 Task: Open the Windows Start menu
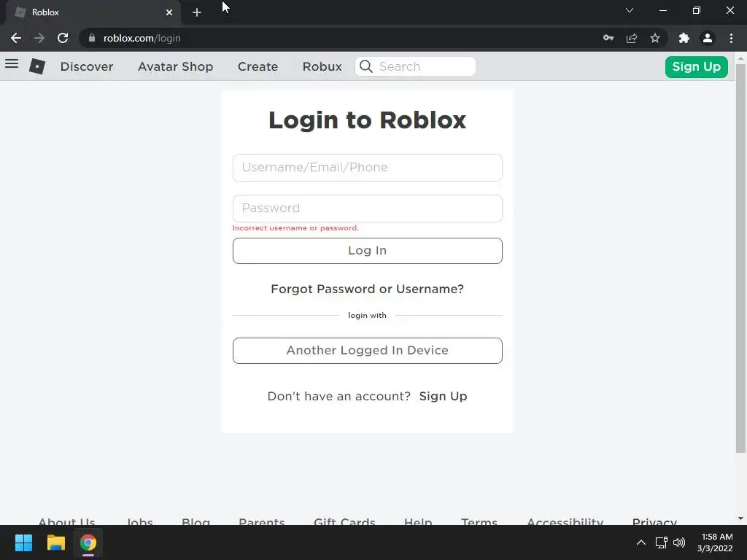(x=23, y=542)
